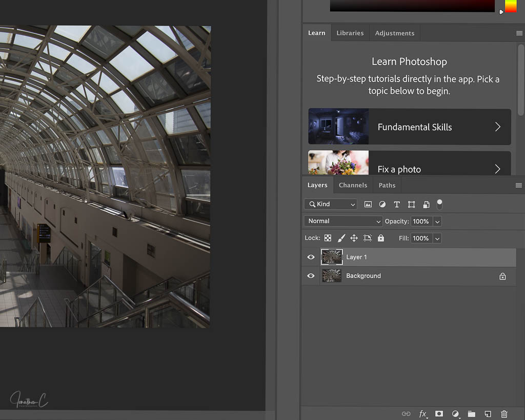Click the link layers icon
525x420 pixels.
[x=406, y=414]
